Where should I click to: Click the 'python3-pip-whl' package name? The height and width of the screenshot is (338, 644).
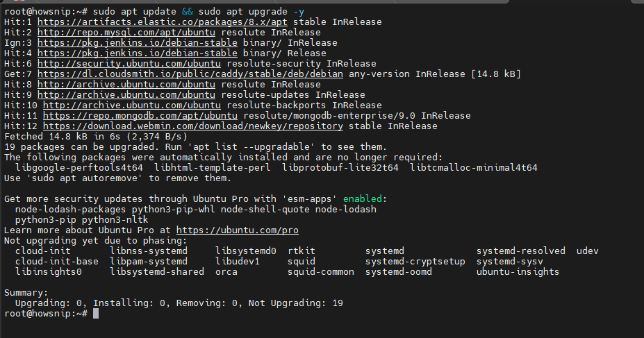[173, 209]
